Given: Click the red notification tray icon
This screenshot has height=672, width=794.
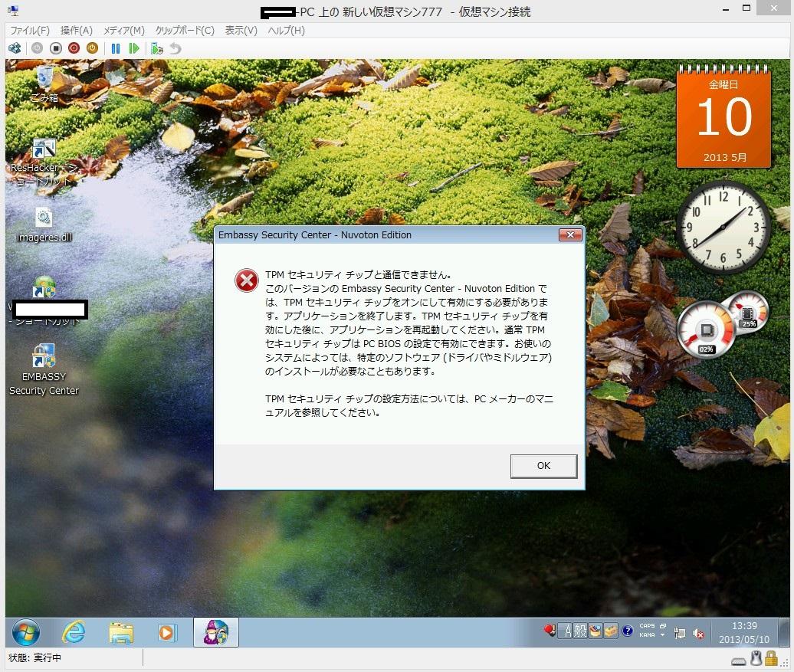Looking at the screenshot, I should [x=550, y=631].
